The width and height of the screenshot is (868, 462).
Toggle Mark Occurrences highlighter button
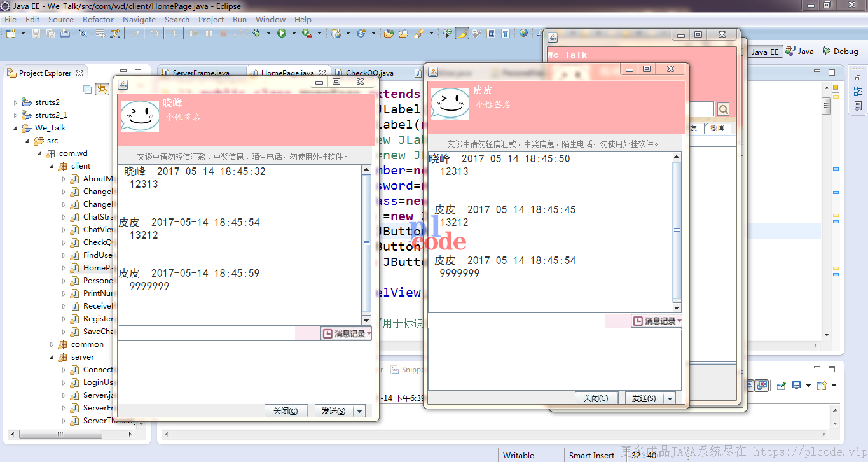(x=462, y=33)
